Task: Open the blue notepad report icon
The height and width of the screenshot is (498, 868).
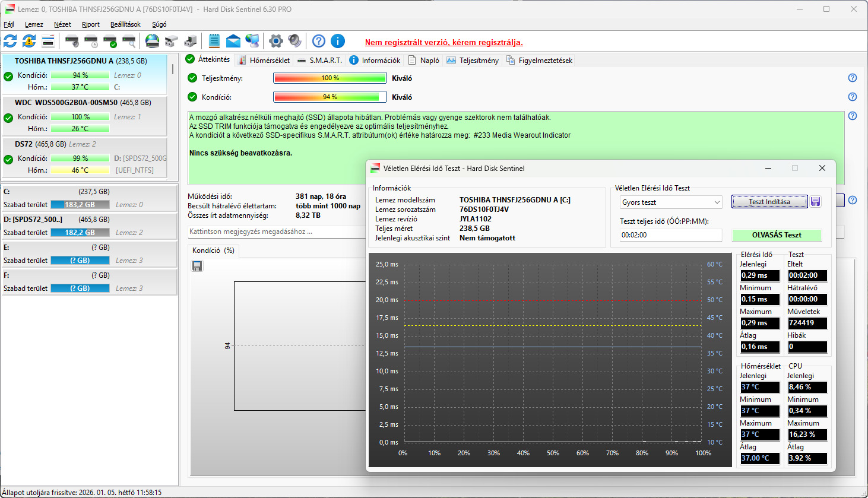Action: point(214,41)
